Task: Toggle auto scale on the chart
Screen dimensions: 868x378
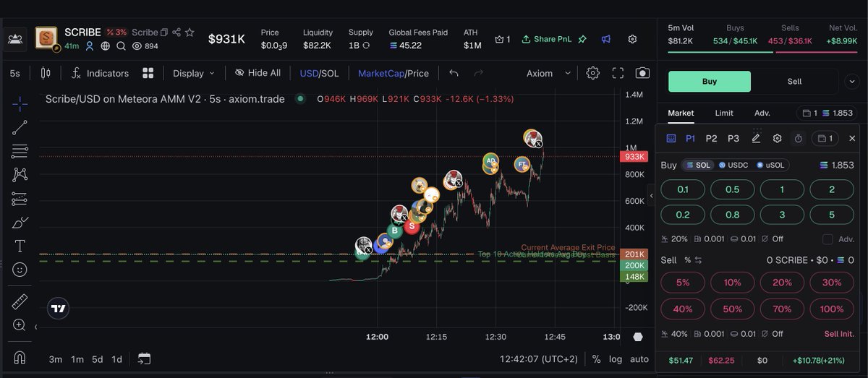Action: [639, 359]
